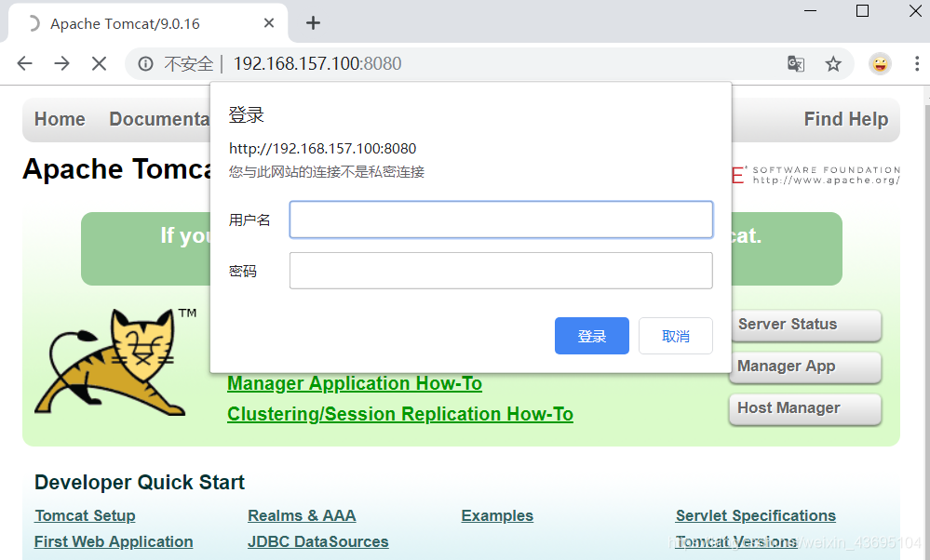Viewport: 930px width, 560px height.
Task: Click the address bar URL 192.168.157.100:8080
Action: tap(317, 63)
